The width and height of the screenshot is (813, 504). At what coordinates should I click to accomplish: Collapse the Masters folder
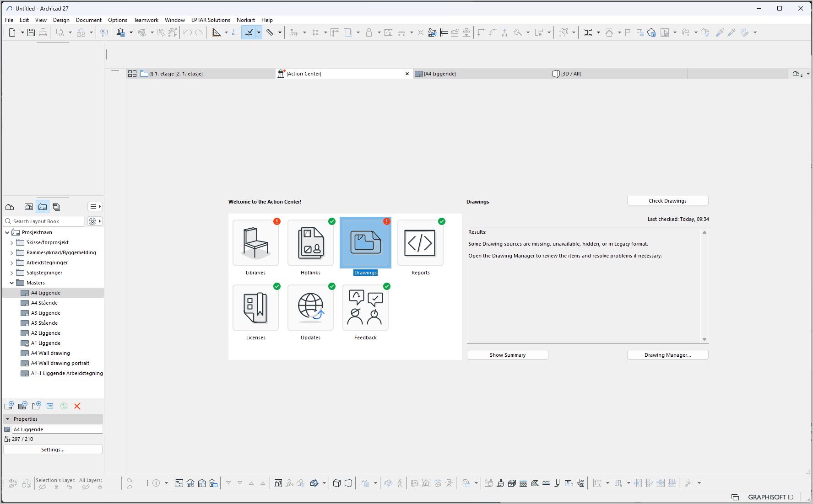point(12,283)
